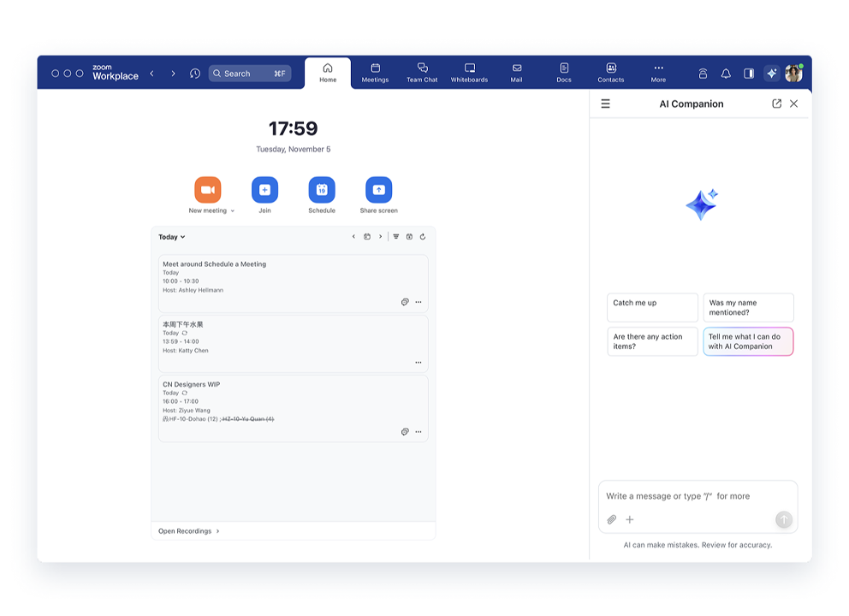Screen dimensions: 849x616
Task: Open the More menu in navigation bar
Action: coord(658,73)
